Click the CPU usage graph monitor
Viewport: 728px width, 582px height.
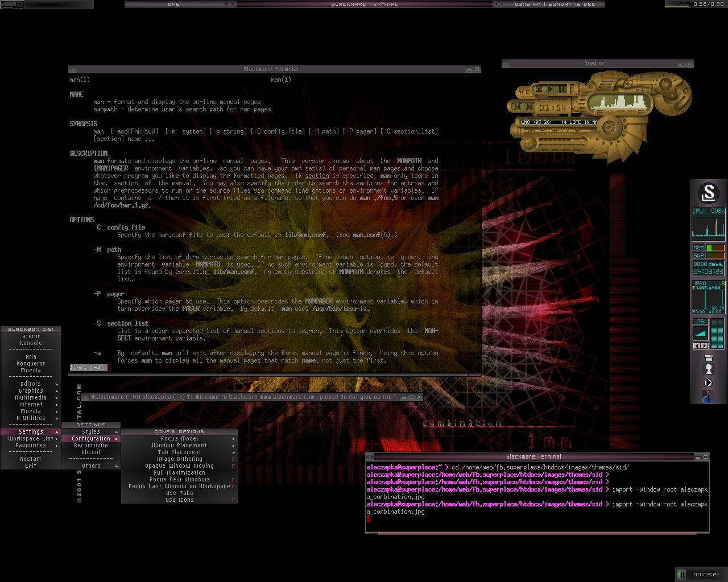tap(708, 223)
